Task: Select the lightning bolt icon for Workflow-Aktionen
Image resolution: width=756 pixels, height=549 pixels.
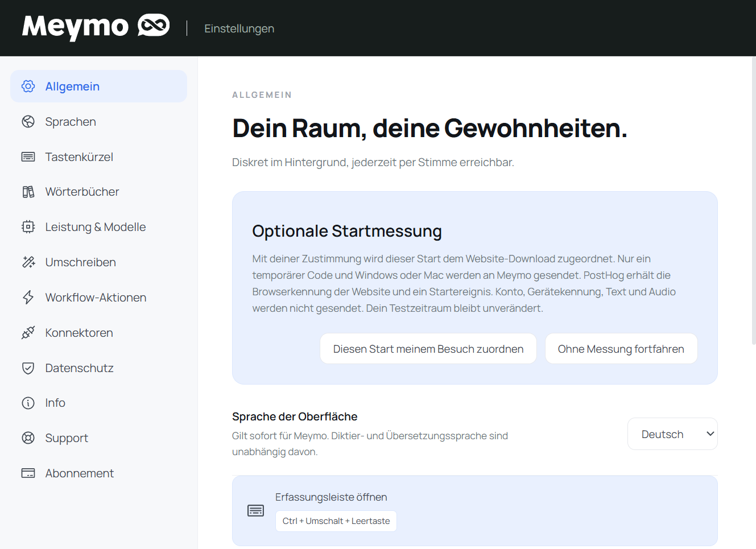Action: pos(28,298)
